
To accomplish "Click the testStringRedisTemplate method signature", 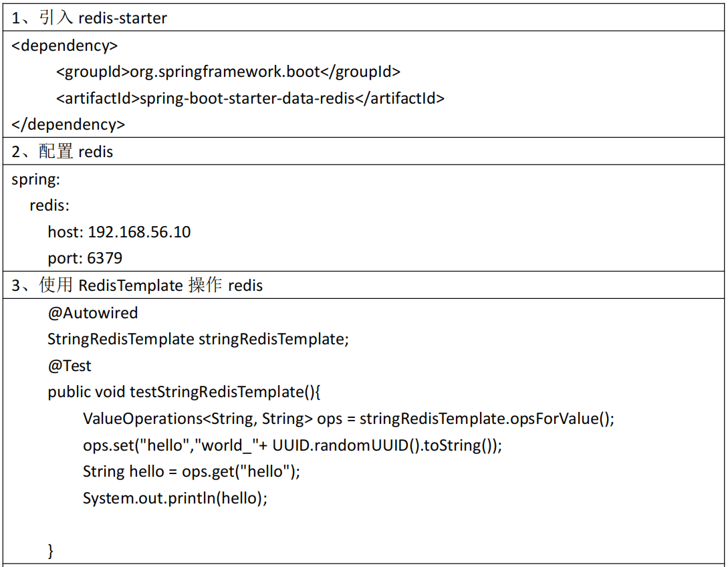I will coord(184,392).
